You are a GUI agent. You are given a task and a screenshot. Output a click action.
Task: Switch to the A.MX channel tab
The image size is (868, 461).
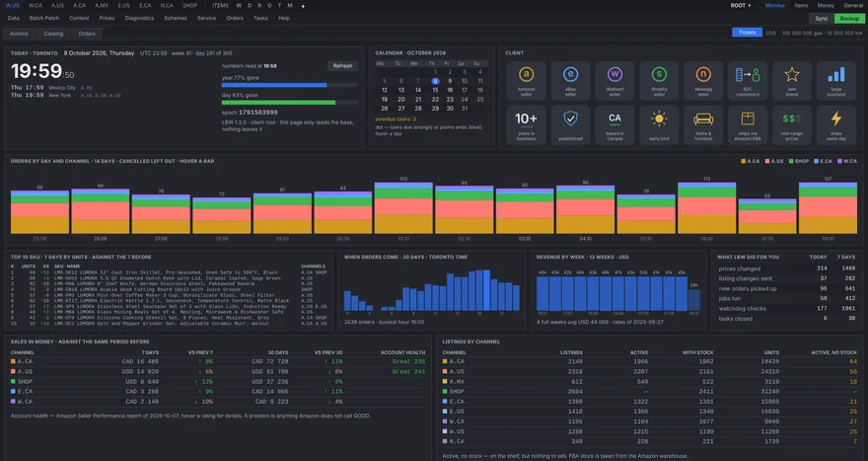[102, 6]
